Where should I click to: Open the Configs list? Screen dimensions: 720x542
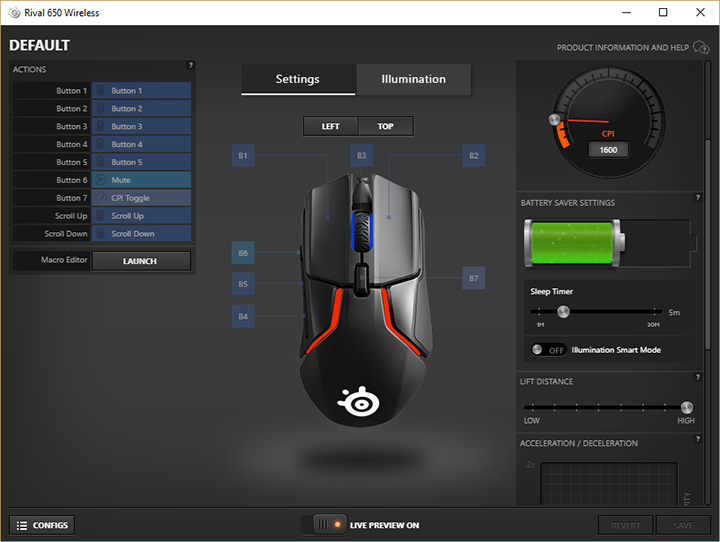(x=42, y=525)
